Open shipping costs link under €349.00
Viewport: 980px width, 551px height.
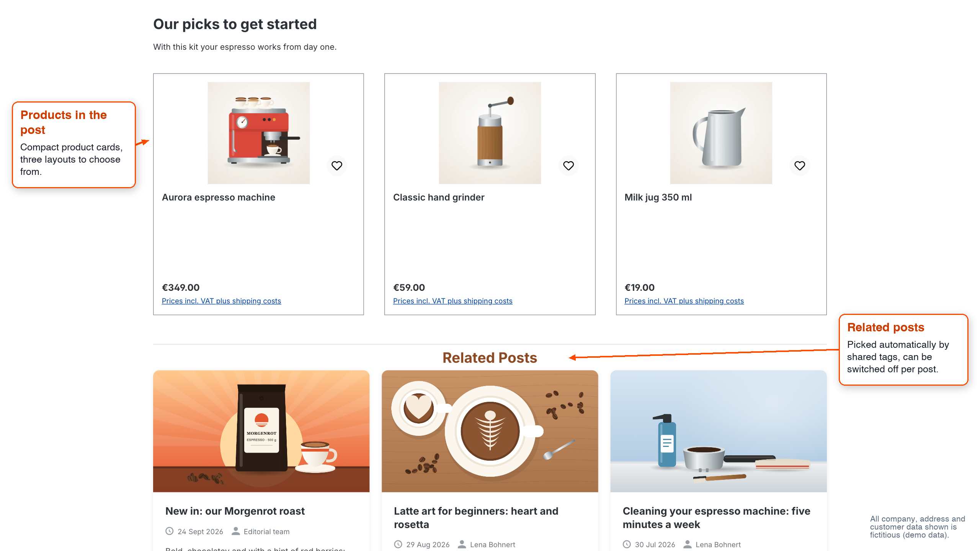point(221,301)
